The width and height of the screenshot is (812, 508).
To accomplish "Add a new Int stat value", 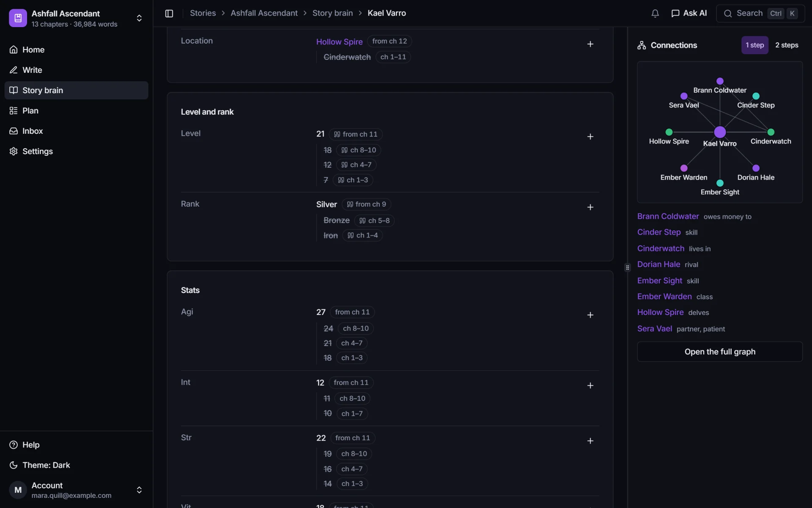I will [590, 386].
